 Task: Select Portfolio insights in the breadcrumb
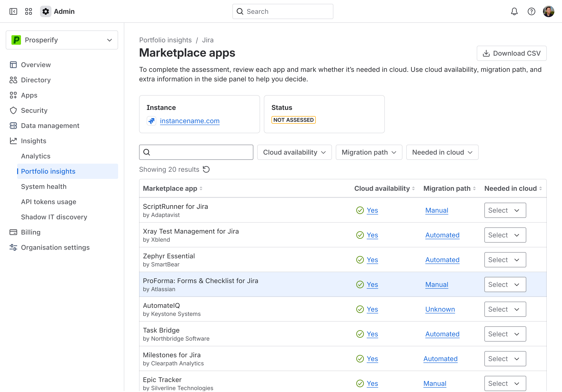[x=166, y=40]
